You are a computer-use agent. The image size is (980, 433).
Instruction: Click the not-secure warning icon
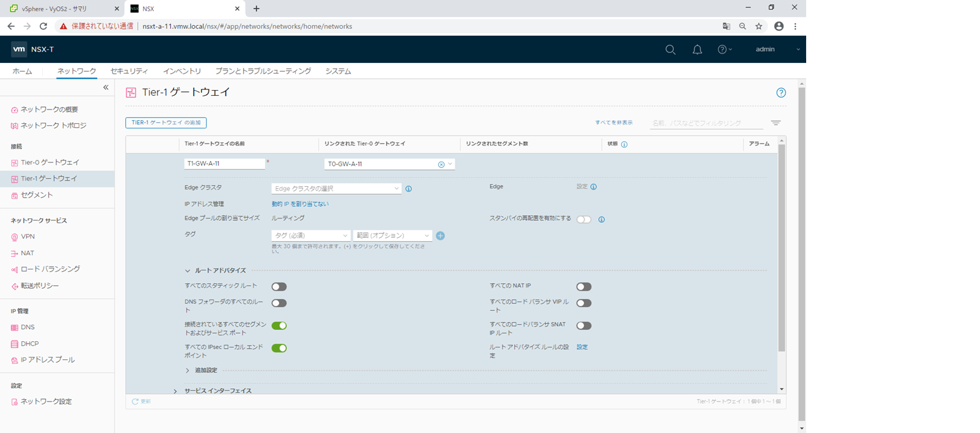pyautogui.click(x=64, y=26)
